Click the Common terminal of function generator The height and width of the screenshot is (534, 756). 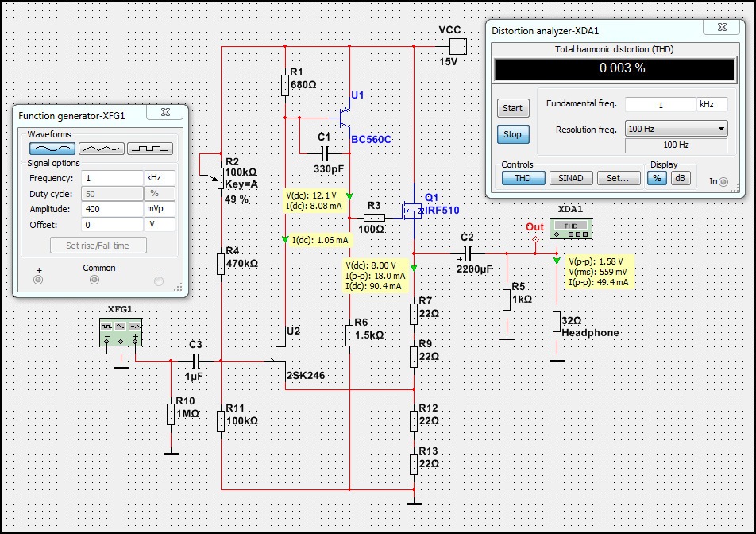(94, 280)
